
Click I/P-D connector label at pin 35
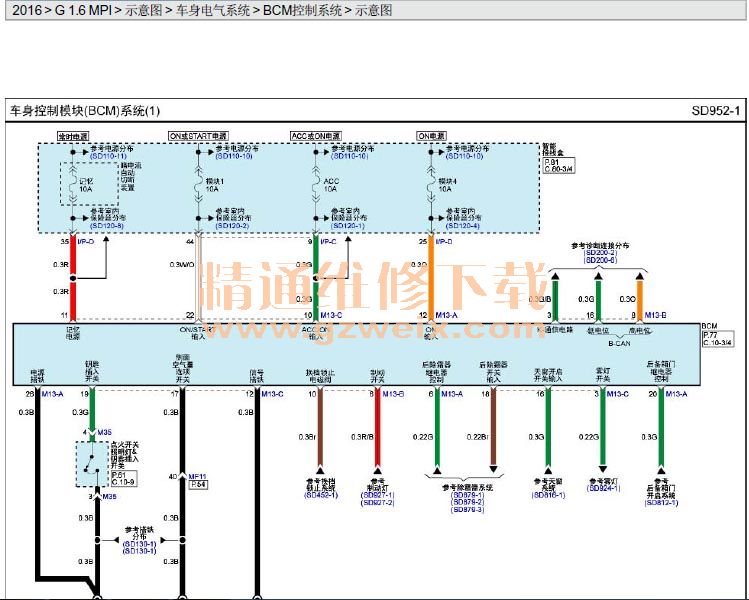tap(86, 242)
